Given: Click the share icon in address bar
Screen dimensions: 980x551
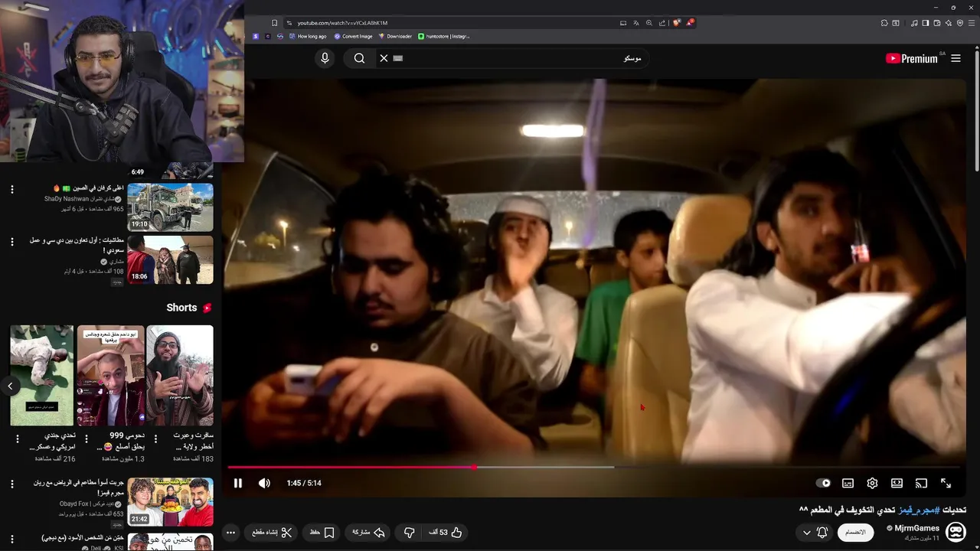Looking at the screenshot, I should (662, 23).
